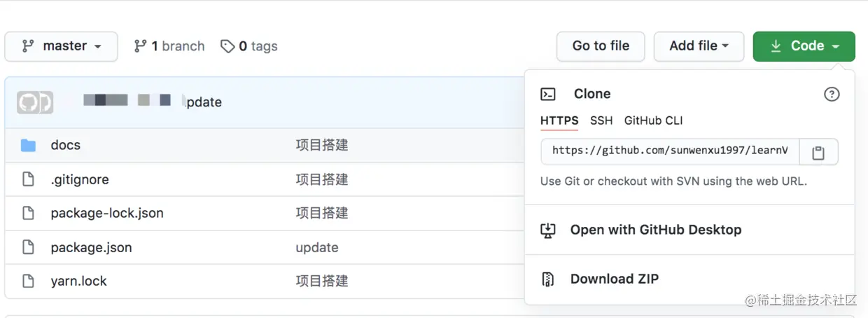This screenshot has height=318, width=868.
Task: Open package-lock.json file
Action: [x=107, y=213]
